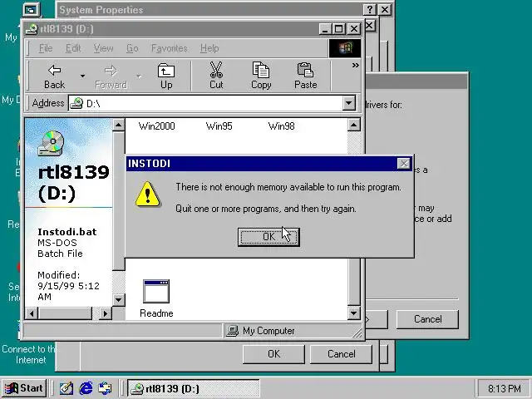Open the Go menu
The width and height of the screenshot is (532, 399).
(132, 48)
